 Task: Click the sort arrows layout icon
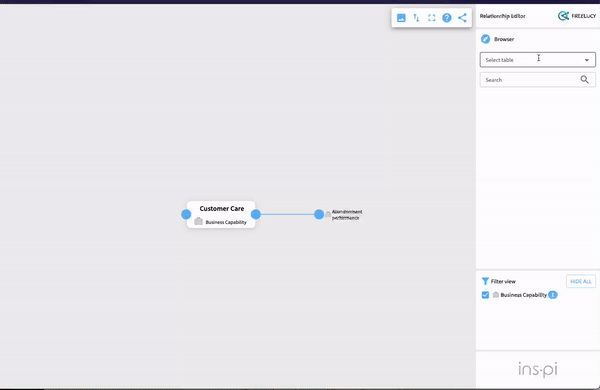pos(416,18)
